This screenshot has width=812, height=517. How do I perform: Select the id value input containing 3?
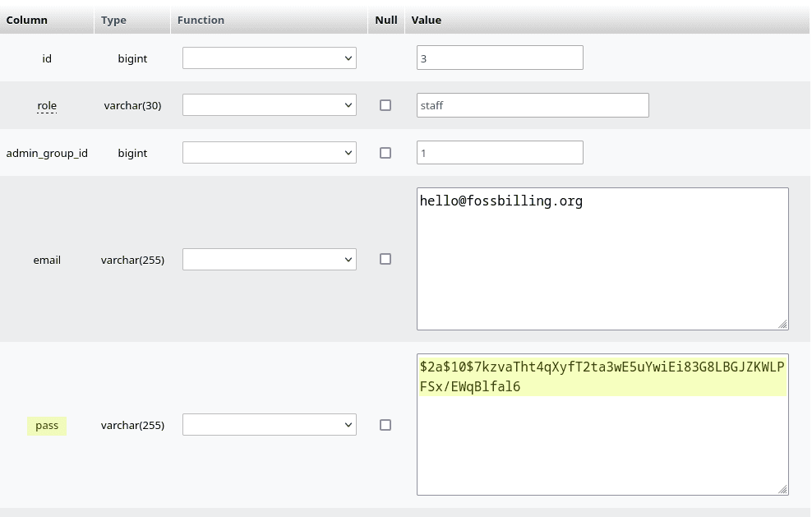pos(500,58)
